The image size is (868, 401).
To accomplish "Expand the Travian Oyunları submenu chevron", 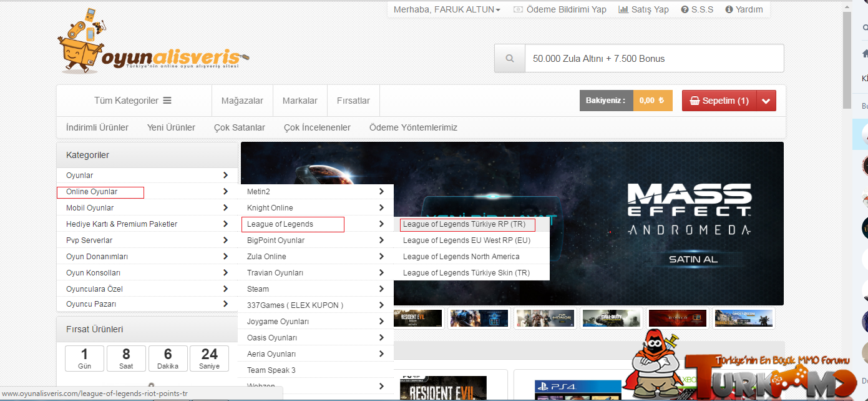I will (381, 272).
